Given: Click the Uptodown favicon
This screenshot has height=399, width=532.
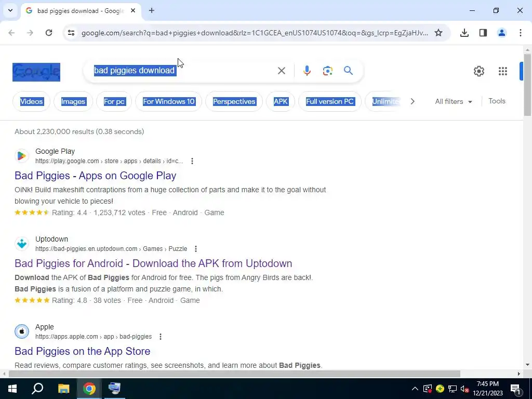Looking at the screenshot, I should pyautogui.click(x=22, y=244).
